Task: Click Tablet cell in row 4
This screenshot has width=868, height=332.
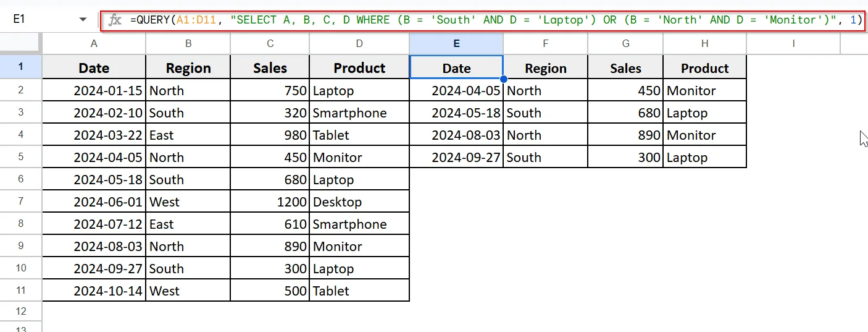Action: (359, 135)
